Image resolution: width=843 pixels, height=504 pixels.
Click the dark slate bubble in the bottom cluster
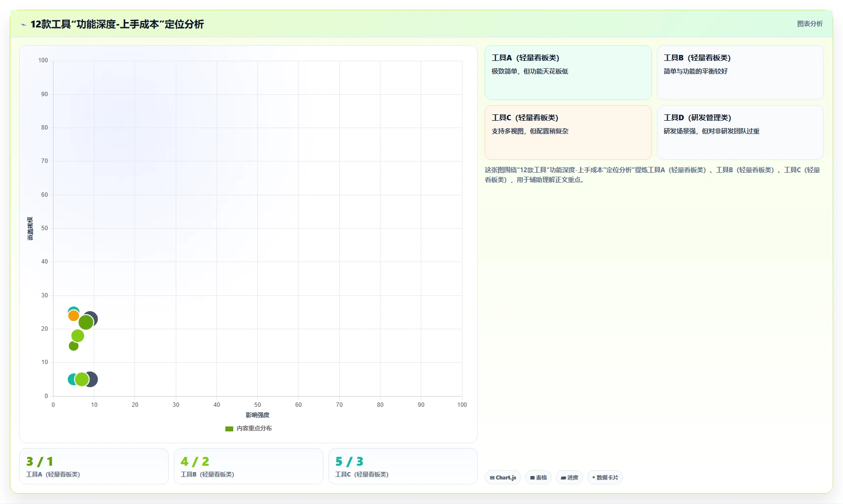coord(94,379)
